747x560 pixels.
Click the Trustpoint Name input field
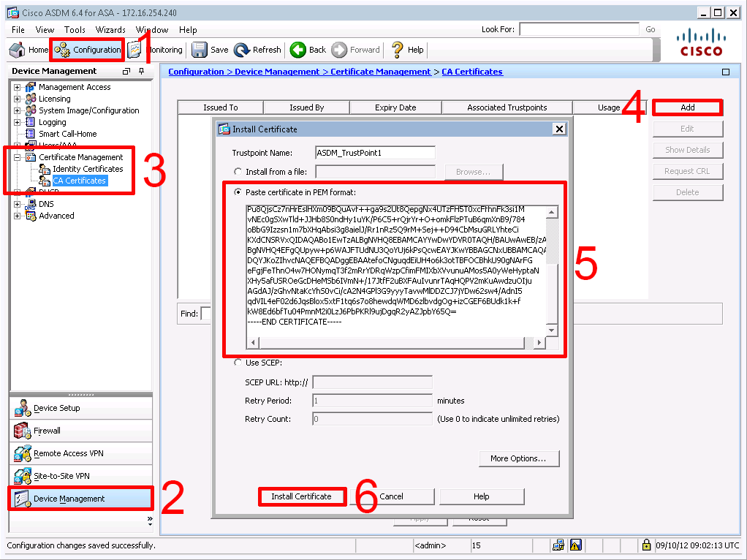pos(375,153)
